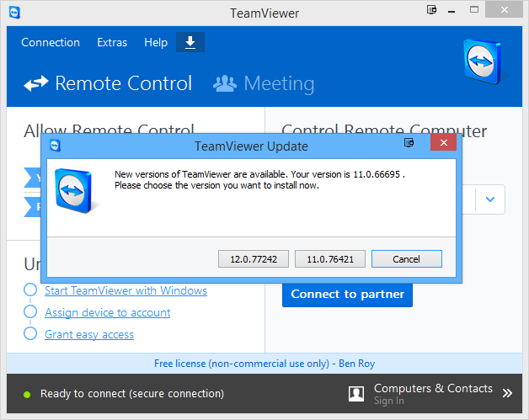Click the Computers & Contacts person icon
Image resolution: width=529 pixels, height=420 pixels.
[357, 393]
